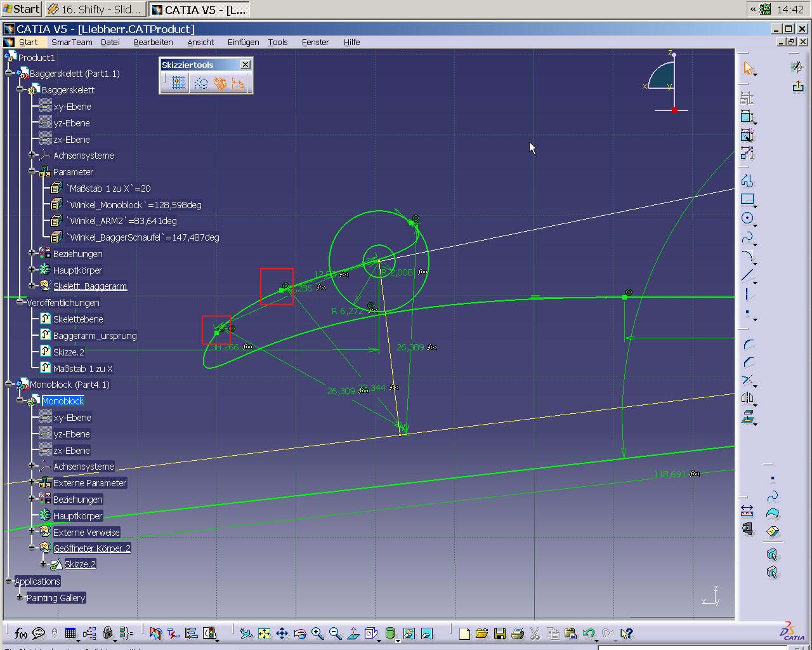Select the Constraint dimension tool
The width and height of the screenshot is (812, 650).
(x=747, y=117)
